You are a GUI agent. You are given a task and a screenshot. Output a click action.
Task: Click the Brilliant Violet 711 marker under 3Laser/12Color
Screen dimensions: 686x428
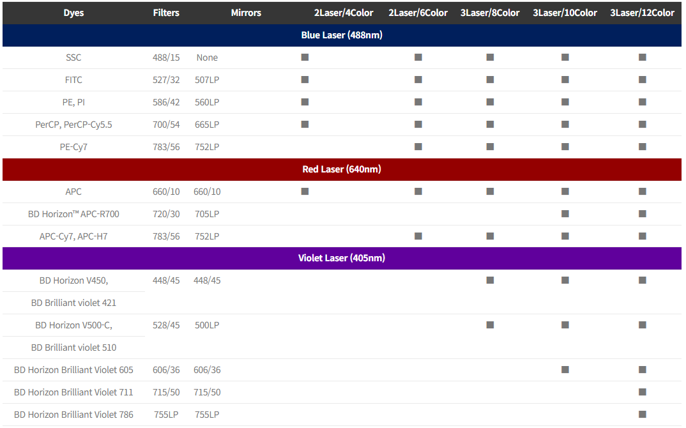click(x=642, y=392)
